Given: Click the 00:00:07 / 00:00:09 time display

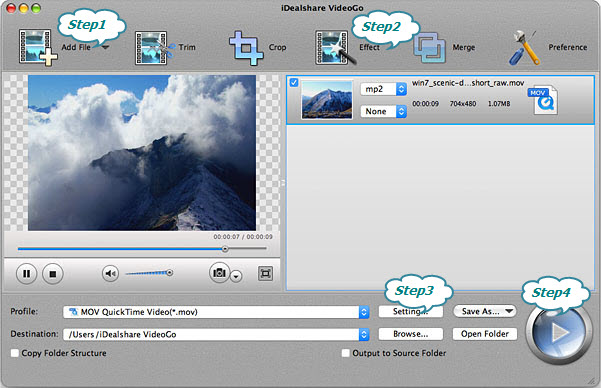Looking at the screenshot, I should (x=243, y=237).
